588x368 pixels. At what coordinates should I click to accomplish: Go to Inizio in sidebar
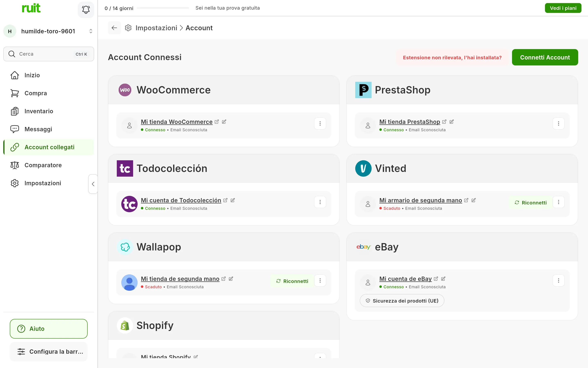(49, 75)
